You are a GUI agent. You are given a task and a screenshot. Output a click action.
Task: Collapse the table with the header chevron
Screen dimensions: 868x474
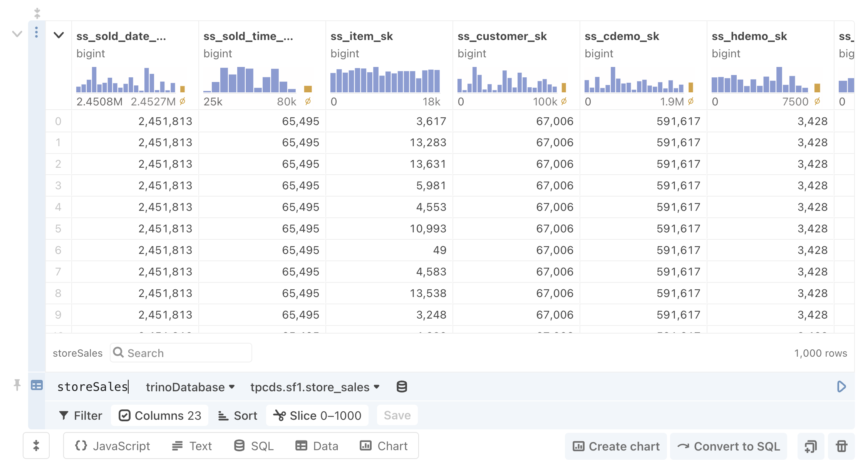(x=59, y=36)
